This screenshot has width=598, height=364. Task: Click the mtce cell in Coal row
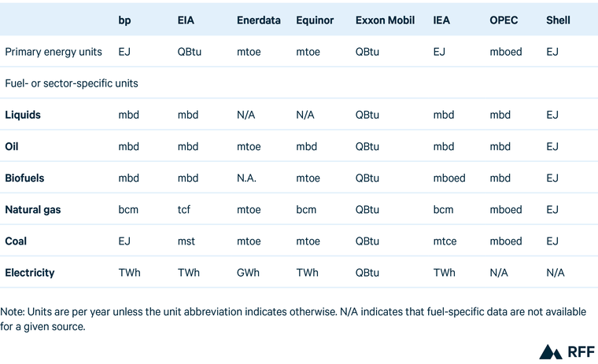point(445,241)
